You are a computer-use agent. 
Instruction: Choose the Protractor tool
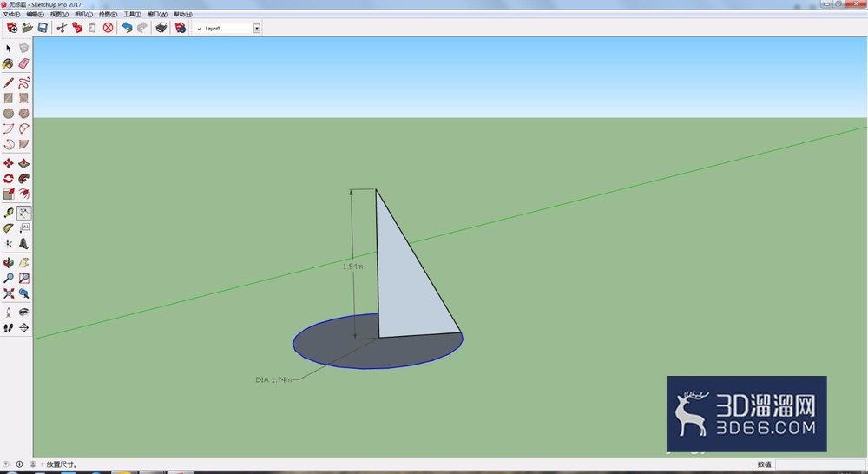pos(9,228)
